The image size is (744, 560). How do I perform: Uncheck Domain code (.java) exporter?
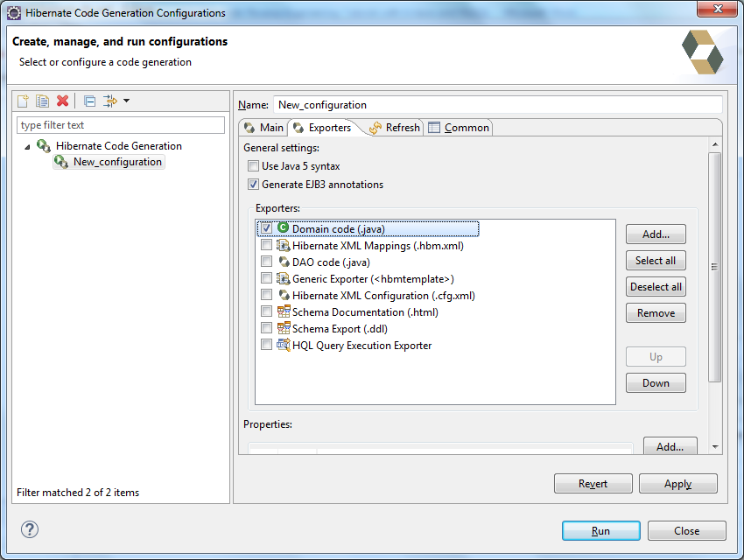pos(266,228)
